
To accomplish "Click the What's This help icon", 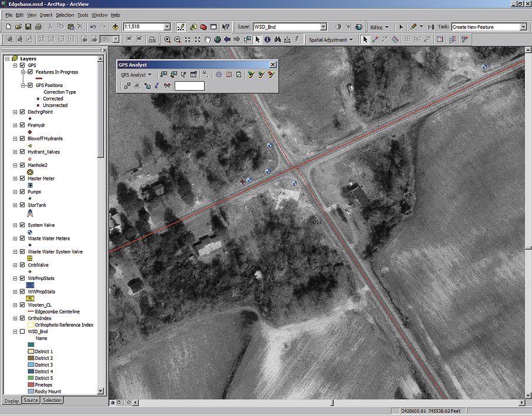I will 226,27.
